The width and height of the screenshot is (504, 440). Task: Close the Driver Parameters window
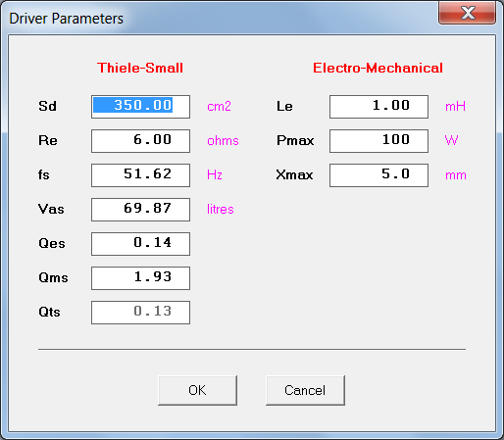click(467, 13)
